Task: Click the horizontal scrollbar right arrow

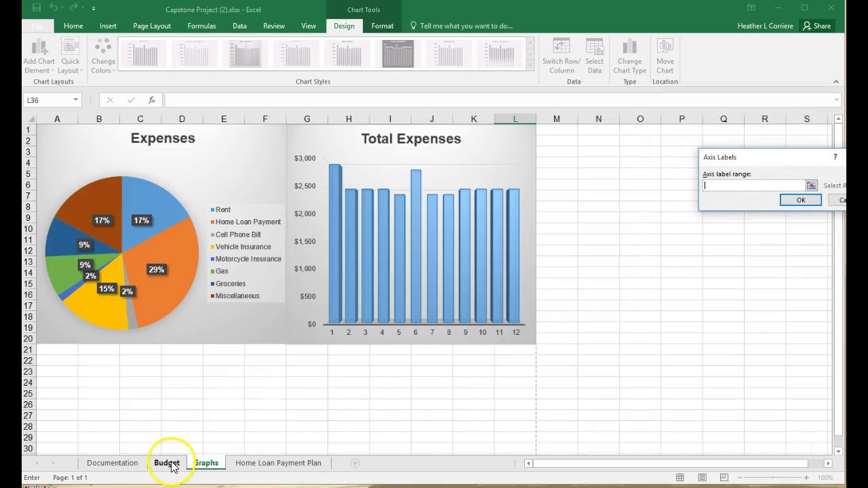Action: tap(827, 463)
